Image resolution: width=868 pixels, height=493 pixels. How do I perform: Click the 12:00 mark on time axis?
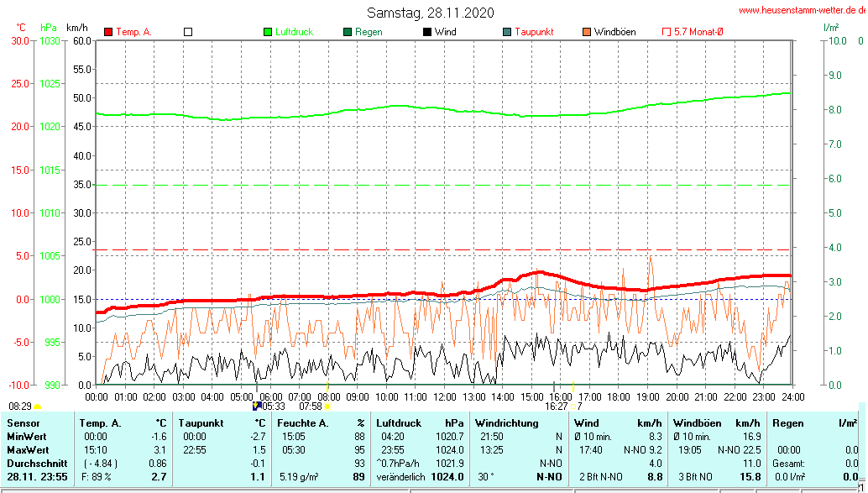point(444,396)
